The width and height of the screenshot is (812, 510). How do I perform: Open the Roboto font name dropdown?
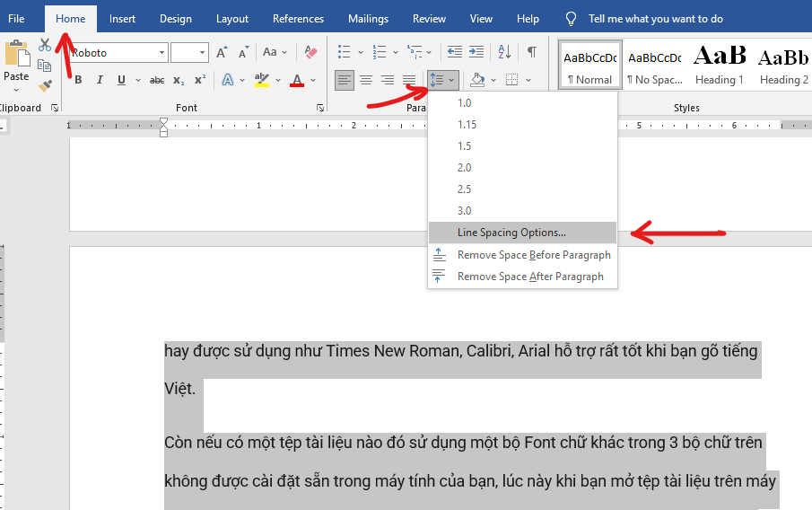click(x=162, y=52)
